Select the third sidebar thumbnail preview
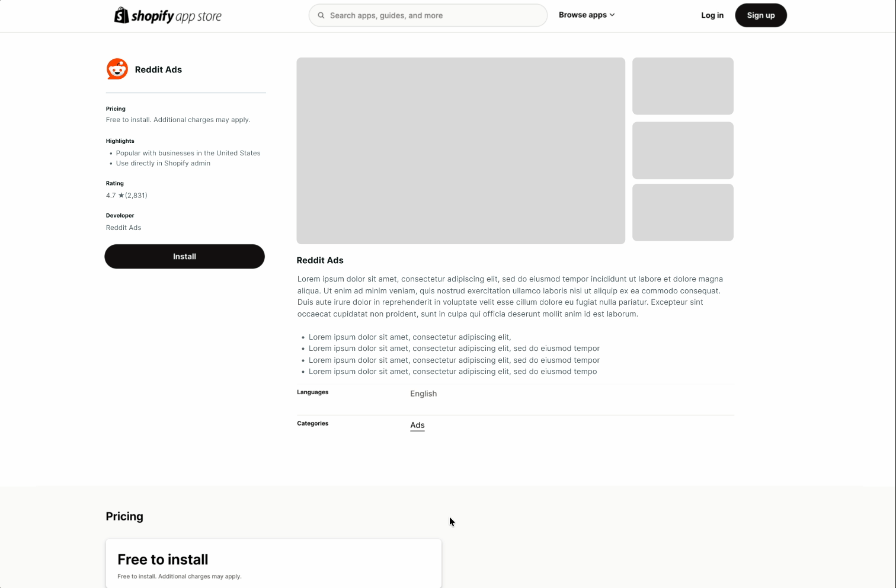 [682, 212]
